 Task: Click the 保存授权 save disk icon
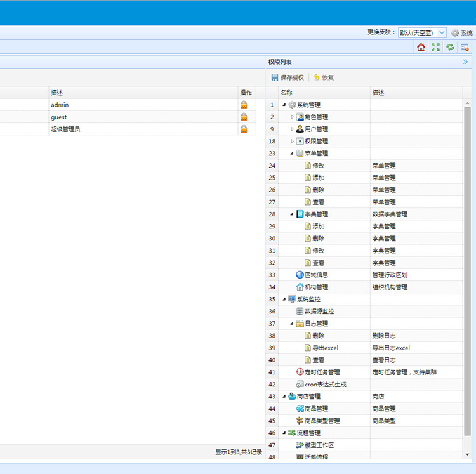[x=275, y=77]
